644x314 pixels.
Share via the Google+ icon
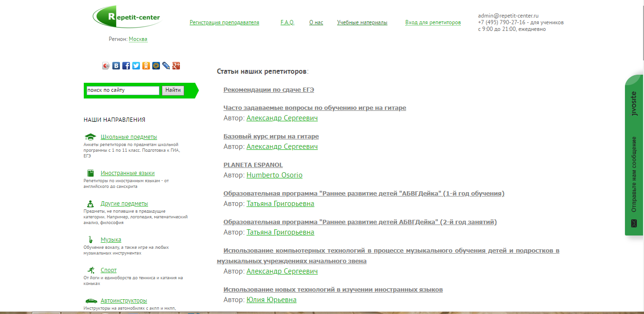[x=177, y=66]
